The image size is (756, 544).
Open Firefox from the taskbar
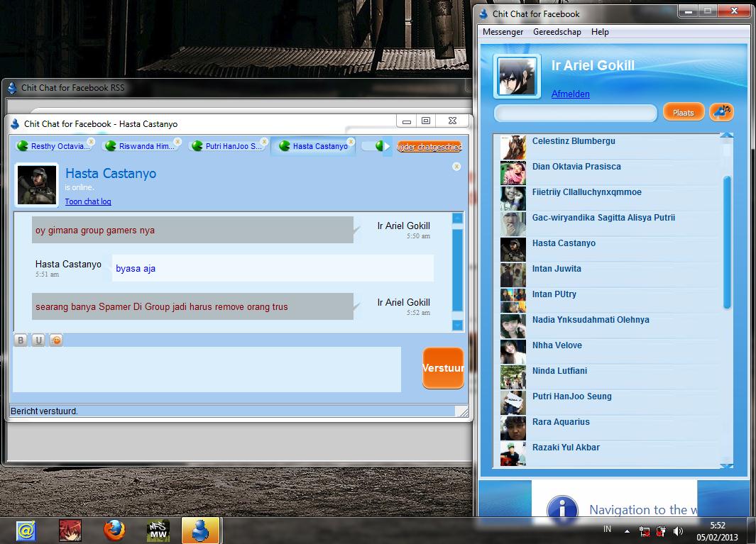(x=114, y=531)
